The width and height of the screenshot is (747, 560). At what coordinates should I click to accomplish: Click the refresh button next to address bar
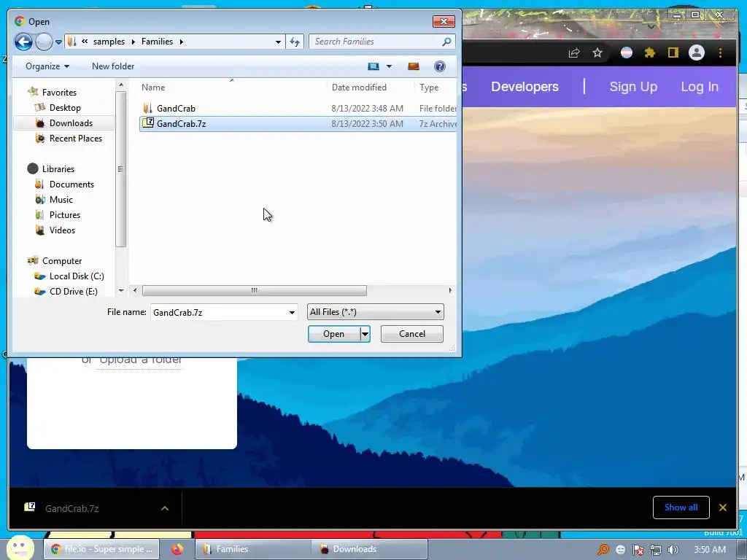[x=295, y=42]
